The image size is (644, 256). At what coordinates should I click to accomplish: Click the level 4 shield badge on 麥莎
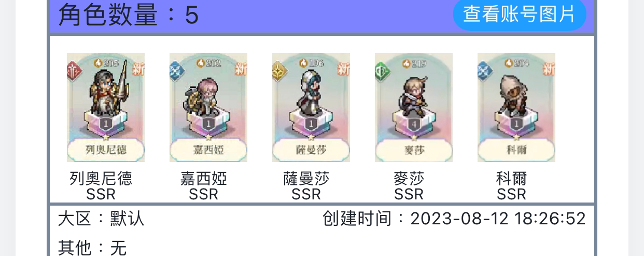tap(413, 125)
